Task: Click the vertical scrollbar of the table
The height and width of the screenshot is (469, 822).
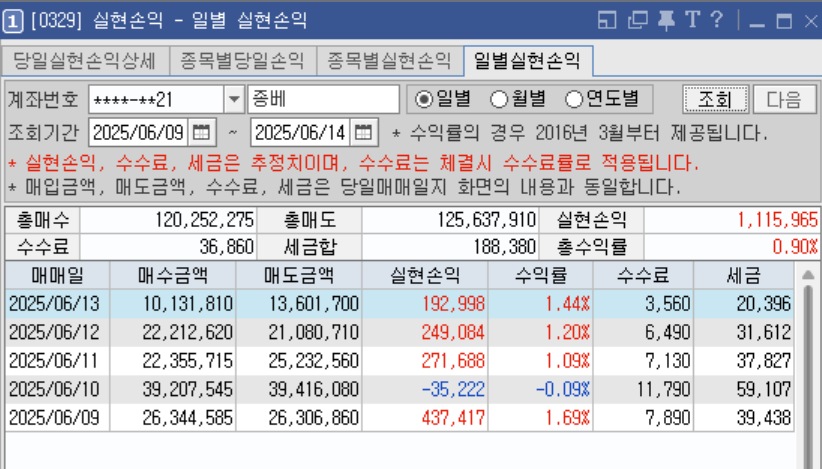Action: click(808, 360)
